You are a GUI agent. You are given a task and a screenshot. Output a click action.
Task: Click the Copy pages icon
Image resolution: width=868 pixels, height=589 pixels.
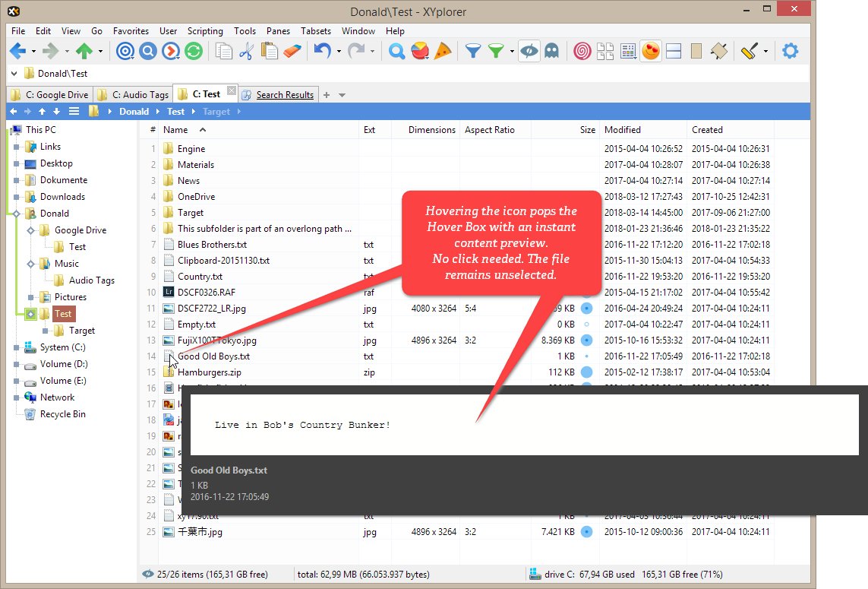[x=223, y=51]
